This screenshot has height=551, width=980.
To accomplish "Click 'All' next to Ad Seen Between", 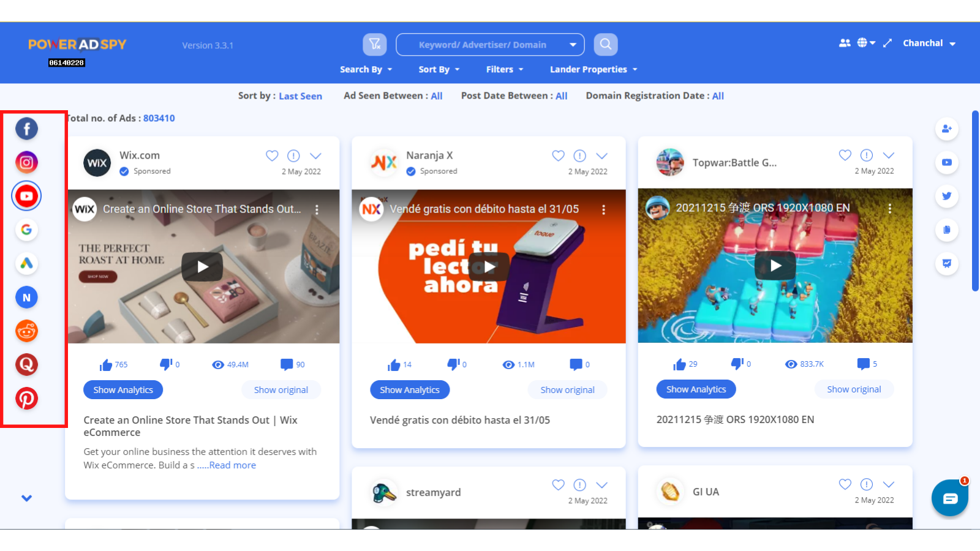I will 437,96.
